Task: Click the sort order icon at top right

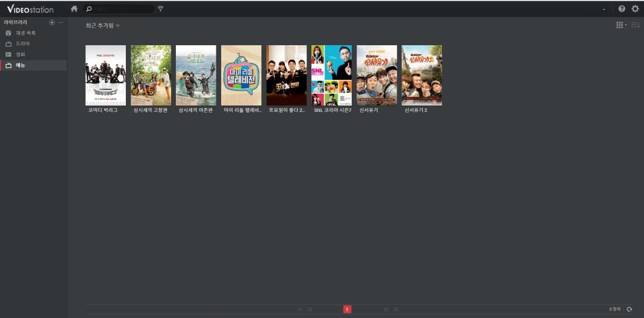Action: click(x=635, y=25)
